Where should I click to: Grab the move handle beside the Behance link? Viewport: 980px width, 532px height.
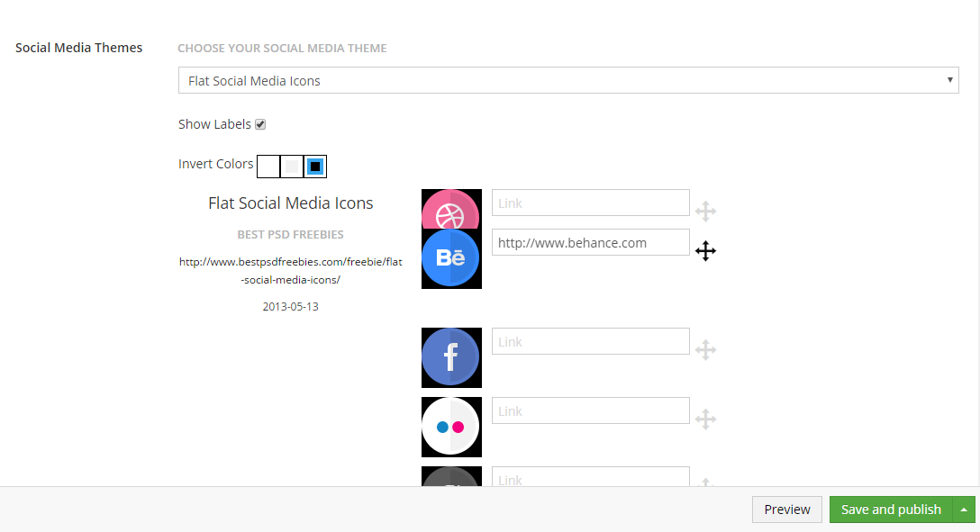pyautogui.click(x=705, y=251)
